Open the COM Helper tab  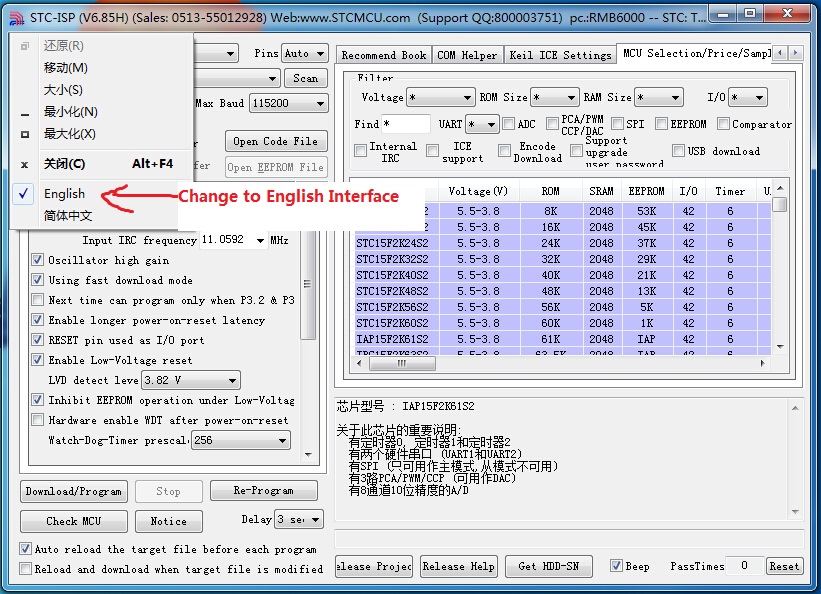pos(467,55)
